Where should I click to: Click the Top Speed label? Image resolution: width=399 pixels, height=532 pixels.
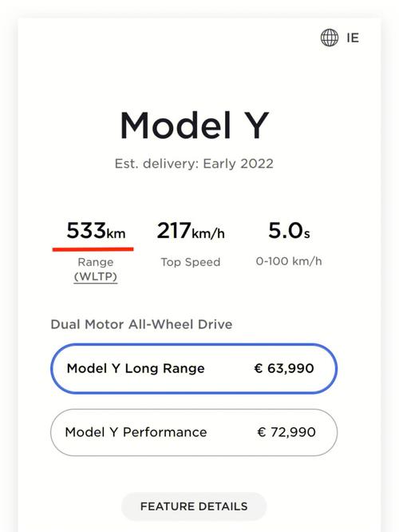coord(191,262)
